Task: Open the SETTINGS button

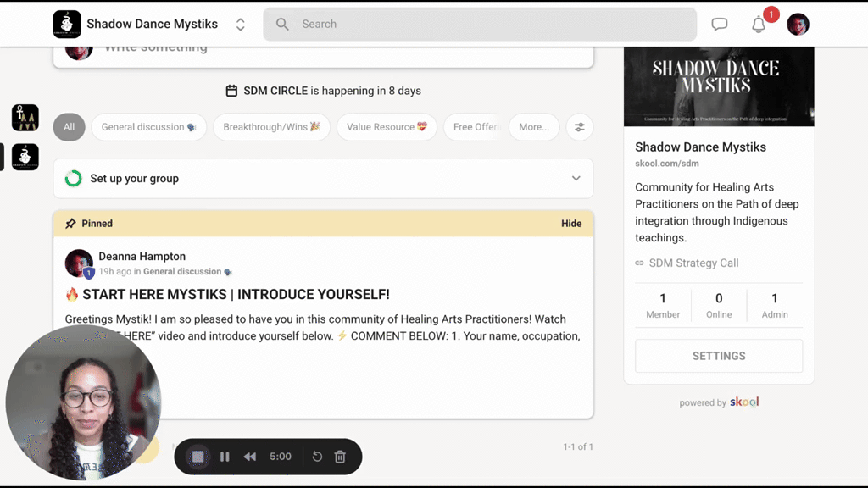Action: click(718, 356)
